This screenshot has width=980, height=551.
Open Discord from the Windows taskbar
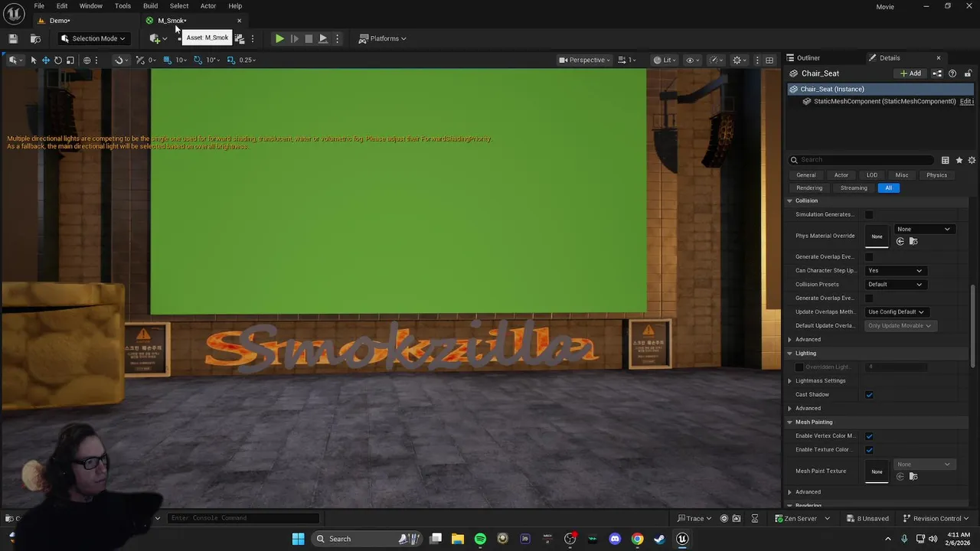pos(615,539)
